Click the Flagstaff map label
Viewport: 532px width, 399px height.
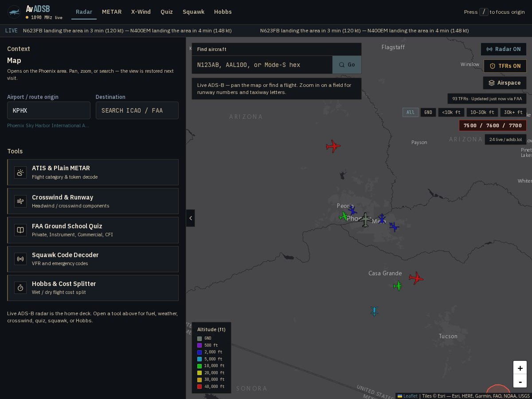tap(393, 47)
